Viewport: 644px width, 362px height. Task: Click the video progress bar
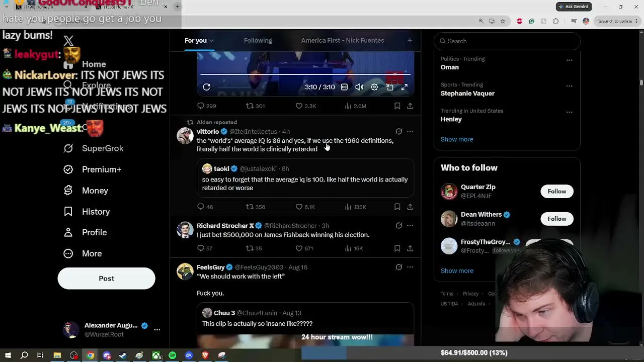[305, 74]
